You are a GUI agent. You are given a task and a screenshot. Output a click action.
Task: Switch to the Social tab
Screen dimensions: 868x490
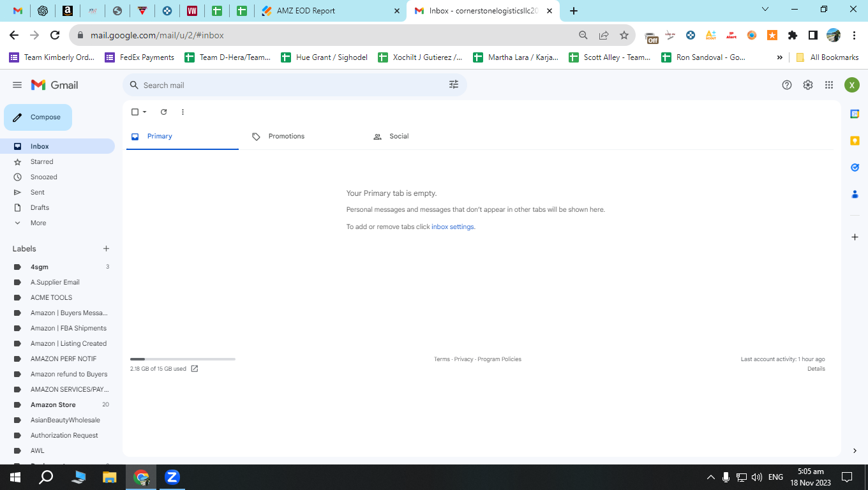(x=425, y=137)
